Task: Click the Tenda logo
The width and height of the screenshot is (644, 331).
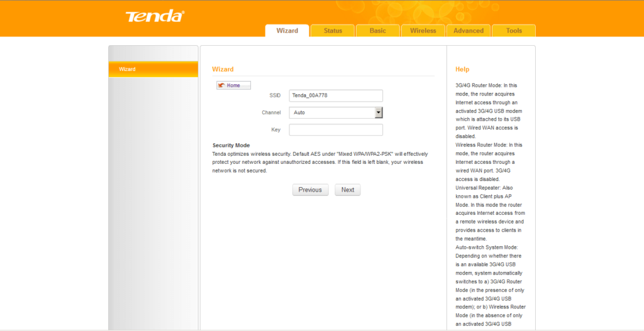Action: pyautogui.click(x=154, y=16)
